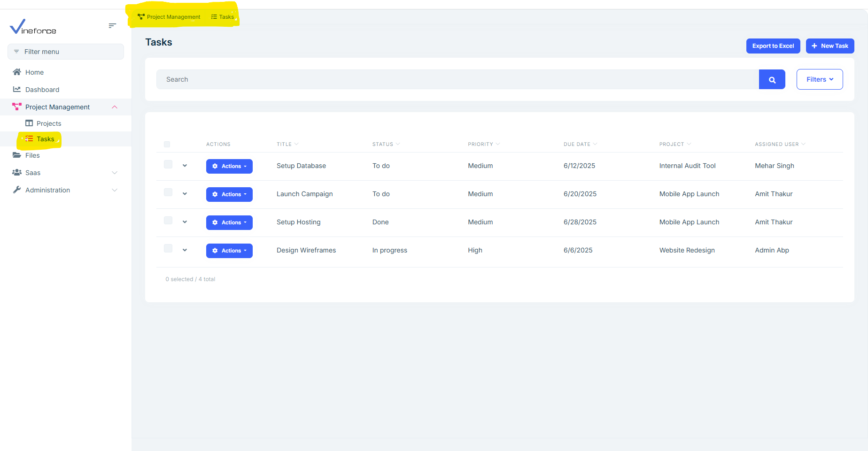Open the Projects submenu item

tap(66, 123)
